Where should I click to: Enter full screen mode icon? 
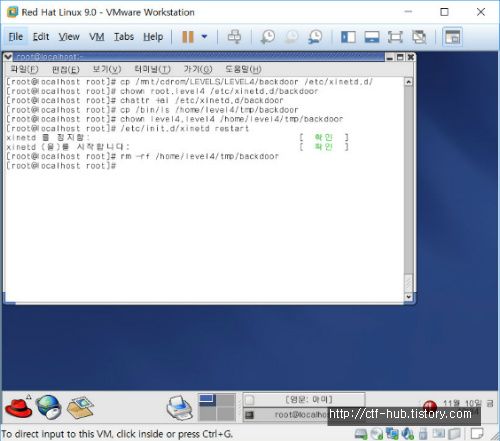click(395, 37)
